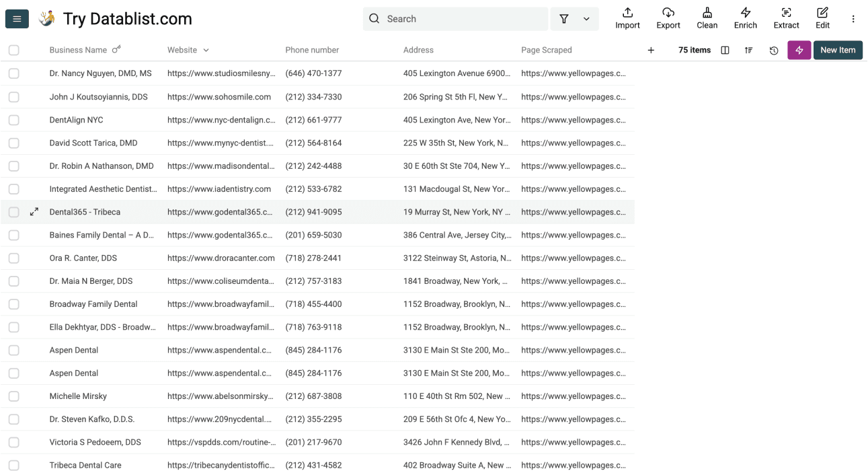This screenshot has height=471, width=868.
Task: Open the Enrich tool
Action: (x=745, y=18)
